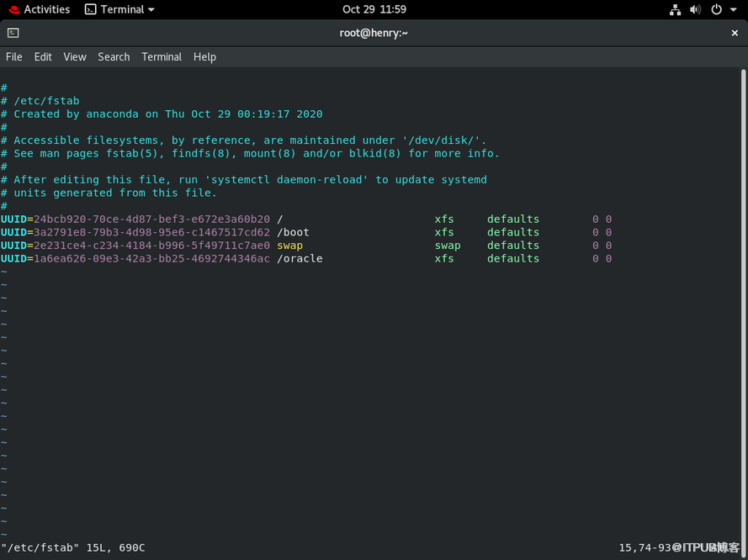The height and width of the screenshot is (560, 748).
Task: Click the root filesystem UUID starting with 24bcb920
Action: pos(151,219)
